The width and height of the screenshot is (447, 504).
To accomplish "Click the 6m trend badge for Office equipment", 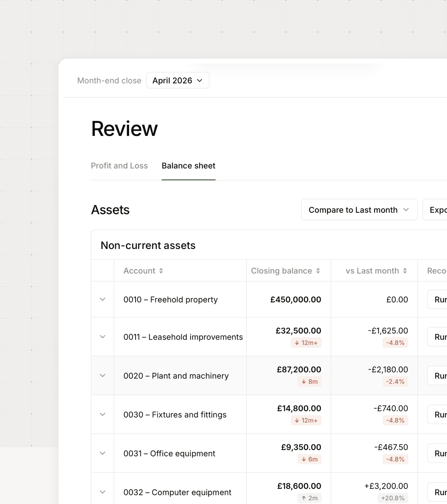I will coord(309,459).
